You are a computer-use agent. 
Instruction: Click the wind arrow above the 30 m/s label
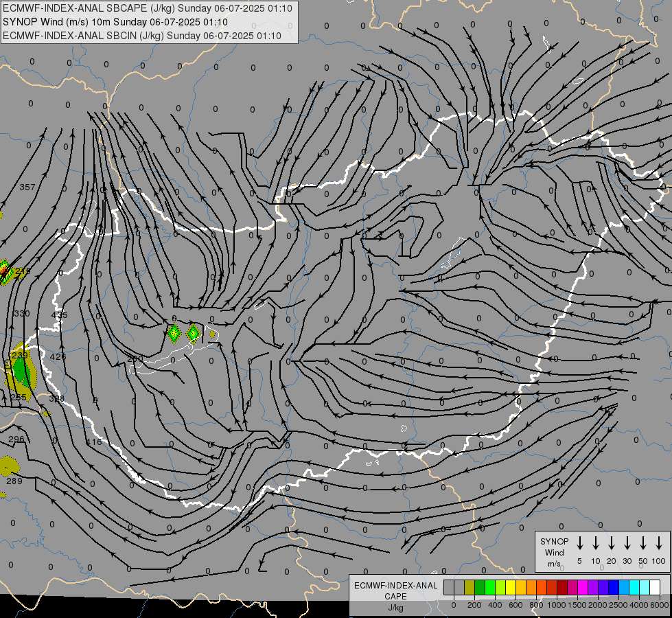pyautogui.click(x=627, y=543)
